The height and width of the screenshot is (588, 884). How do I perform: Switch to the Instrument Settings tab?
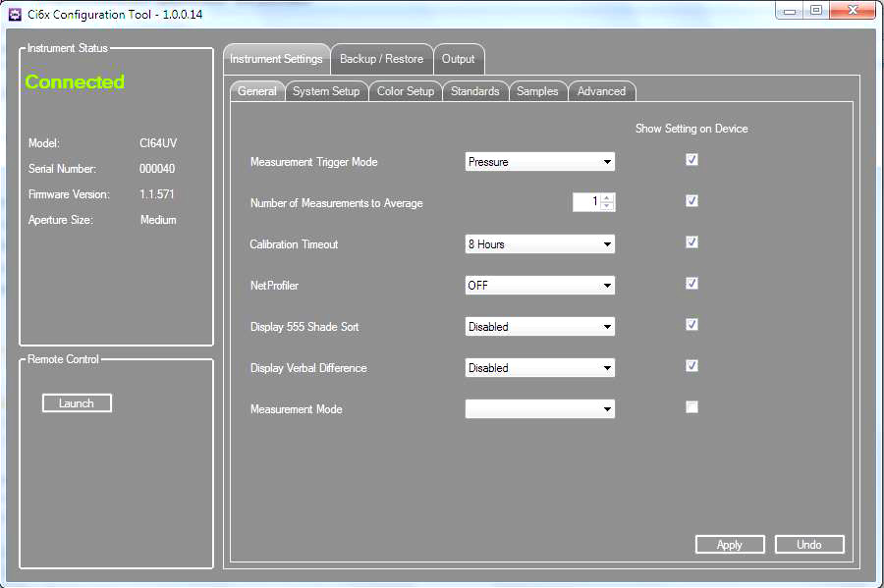click(276, 59)
